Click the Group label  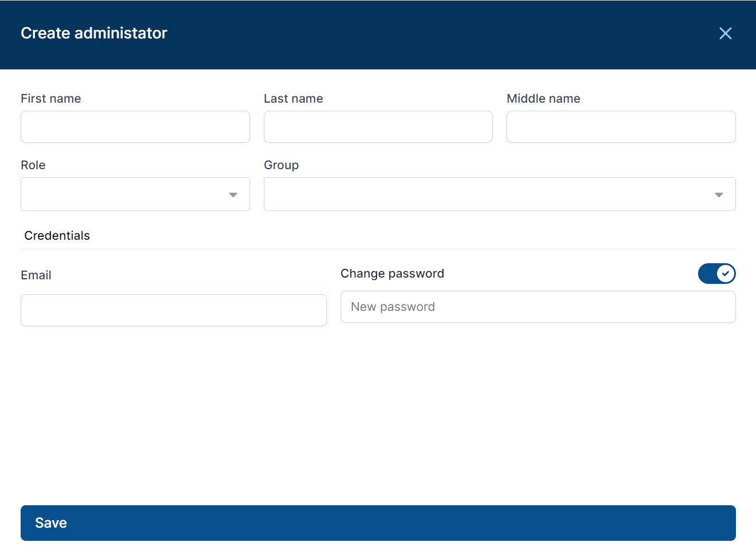[x=281, y=165]
